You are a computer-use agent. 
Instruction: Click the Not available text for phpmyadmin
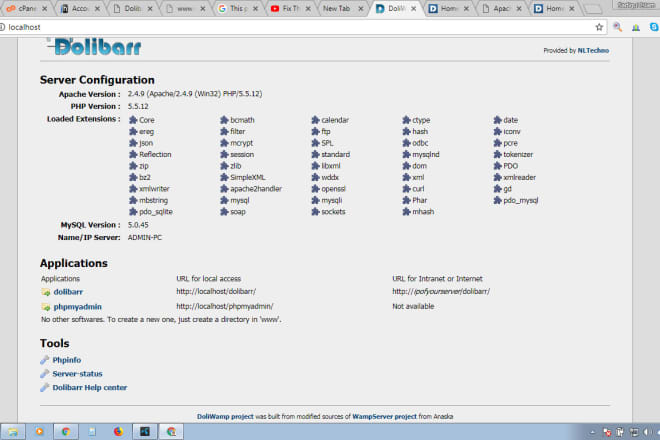413,306
